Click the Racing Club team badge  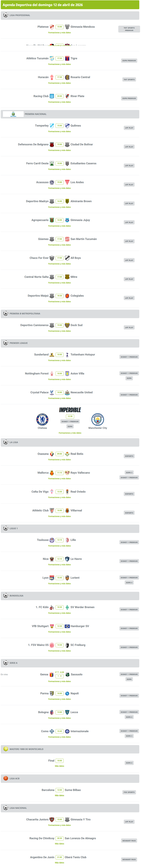tap(52, 96)
